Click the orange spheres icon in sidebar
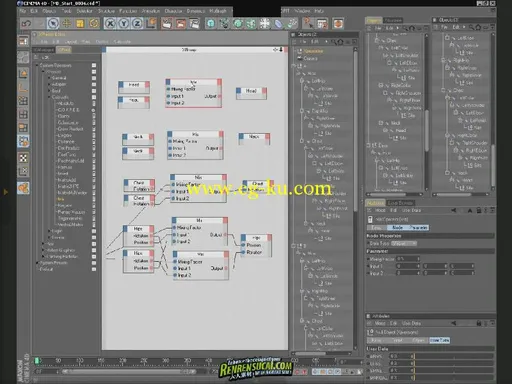The width and height of the screenshot is (512, 384). pos(23,188)
